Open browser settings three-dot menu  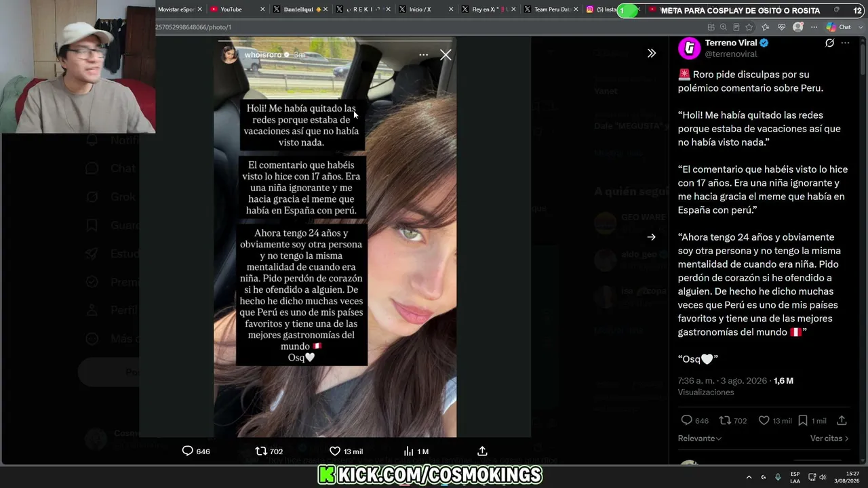click(x=814, y=27)
